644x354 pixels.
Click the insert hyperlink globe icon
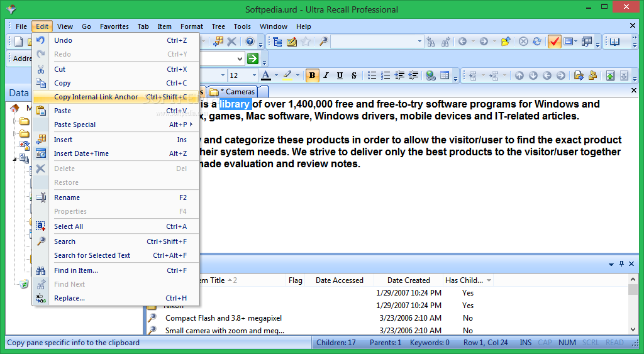(x=430, y=75)
